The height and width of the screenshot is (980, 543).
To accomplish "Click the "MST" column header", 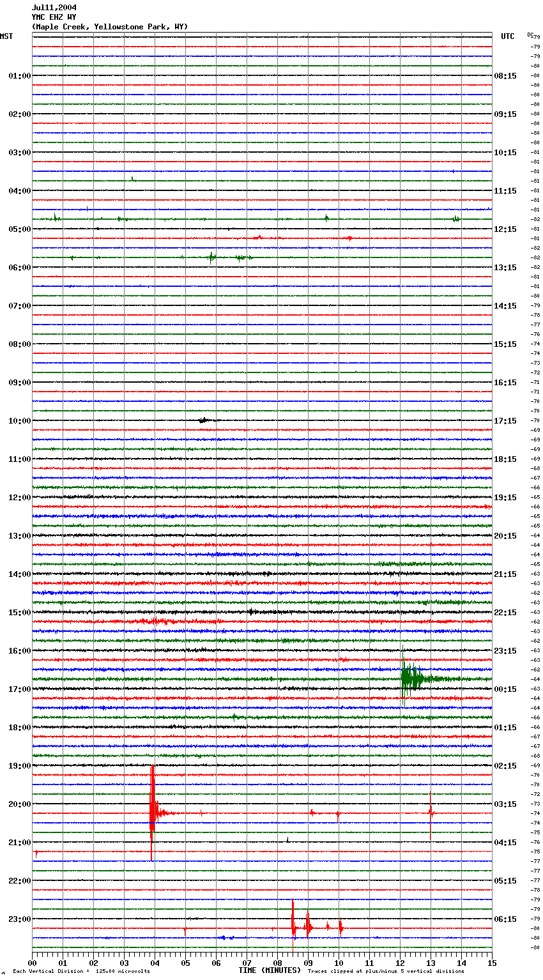I will 6,36.
